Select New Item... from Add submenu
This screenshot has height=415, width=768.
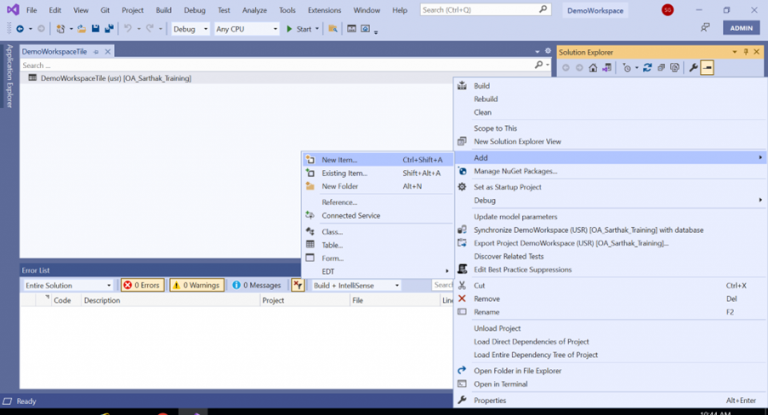point(376,160)
